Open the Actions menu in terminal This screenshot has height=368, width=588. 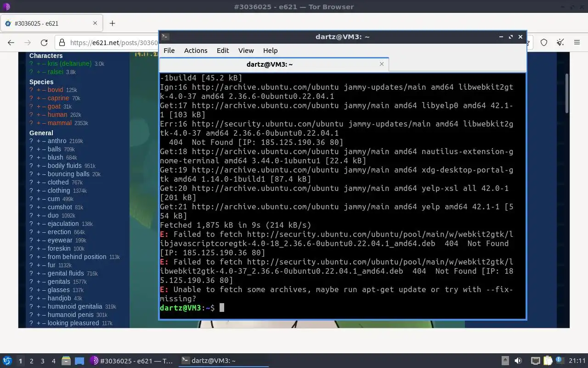coord(196,51)
